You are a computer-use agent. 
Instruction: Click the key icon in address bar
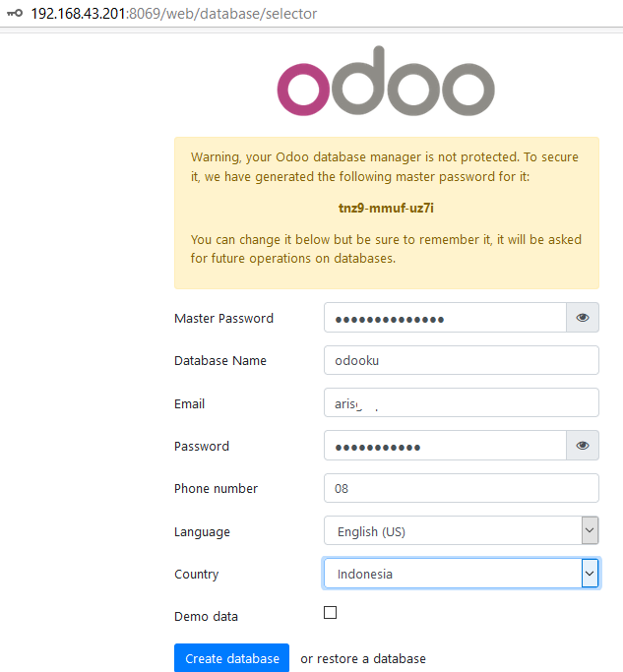click(x=15, y=14)
